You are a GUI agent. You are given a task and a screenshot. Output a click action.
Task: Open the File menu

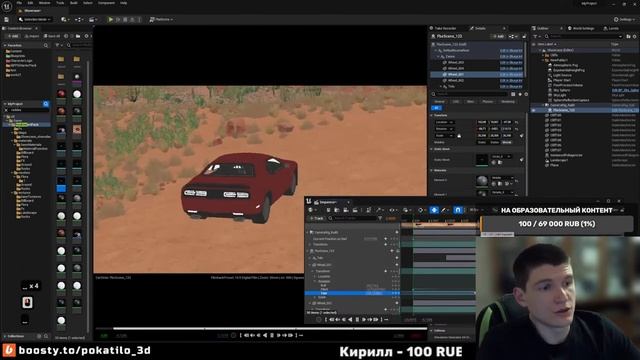coord(19,3)
